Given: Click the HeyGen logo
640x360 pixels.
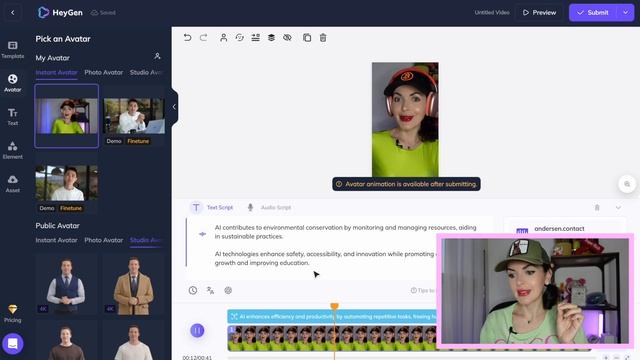Looking at the screenshot, I should 60,13.
